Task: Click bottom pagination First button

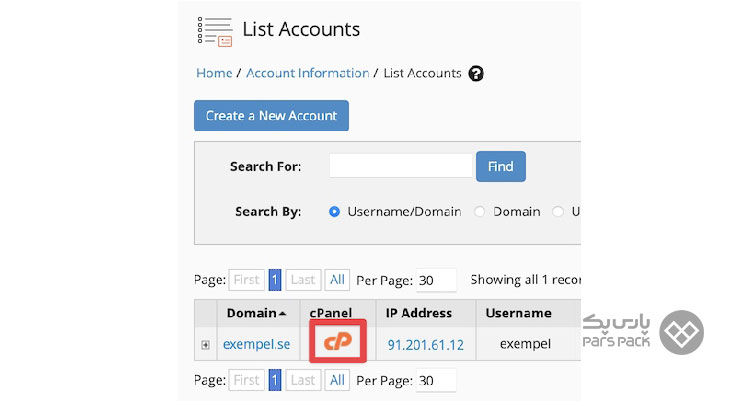Action: pos(246,380)
